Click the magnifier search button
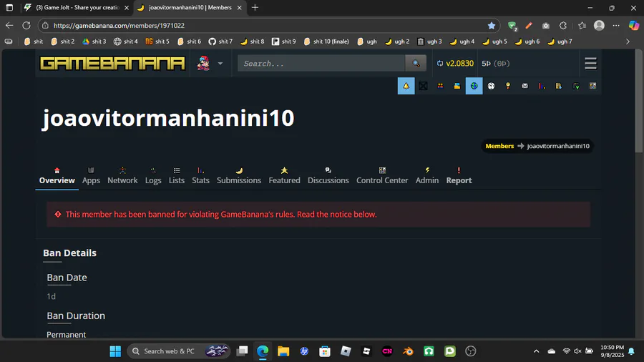Viewport: 644px width, 362px height. pyautogui.click(x=416, y=63)
